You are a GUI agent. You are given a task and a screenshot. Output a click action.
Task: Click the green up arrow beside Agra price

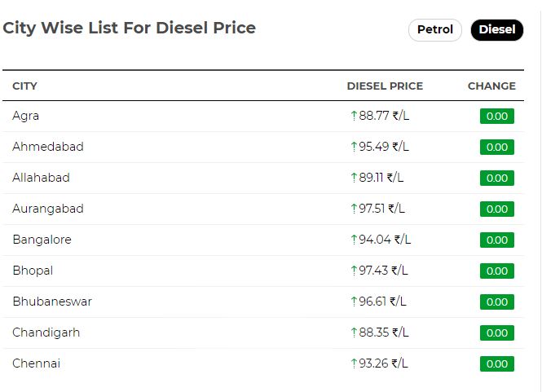(x=354, y=116)
